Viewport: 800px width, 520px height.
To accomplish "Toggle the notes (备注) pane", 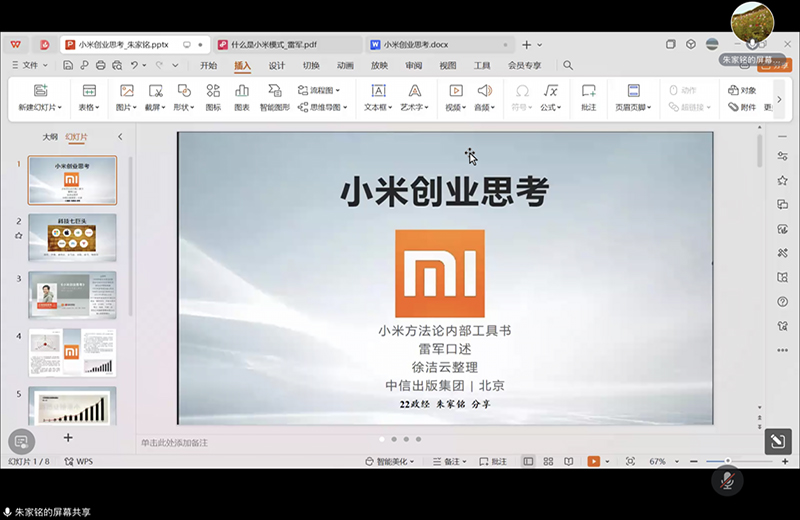I will 451,461.
